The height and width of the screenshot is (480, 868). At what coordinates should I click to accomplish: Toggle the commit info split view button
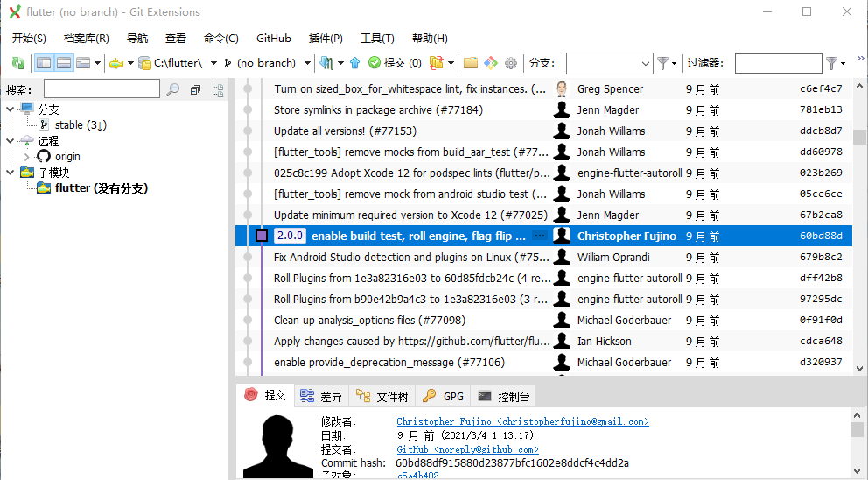click(x=64, y=63)
